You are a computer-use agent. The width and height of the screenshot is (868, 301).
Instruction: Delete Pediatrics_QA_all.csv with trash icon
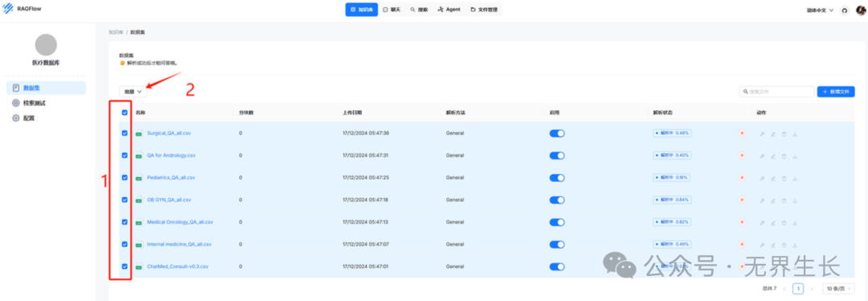coord(784,178)
